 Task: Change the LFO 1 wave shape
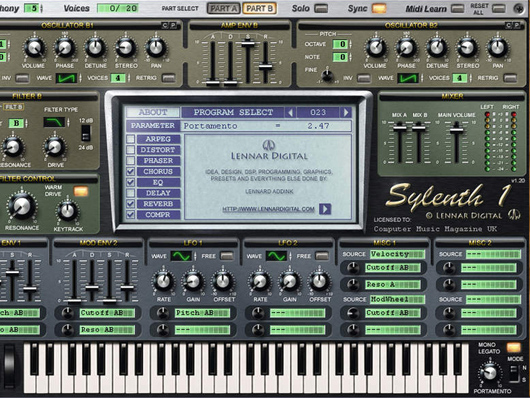[181, 256]
